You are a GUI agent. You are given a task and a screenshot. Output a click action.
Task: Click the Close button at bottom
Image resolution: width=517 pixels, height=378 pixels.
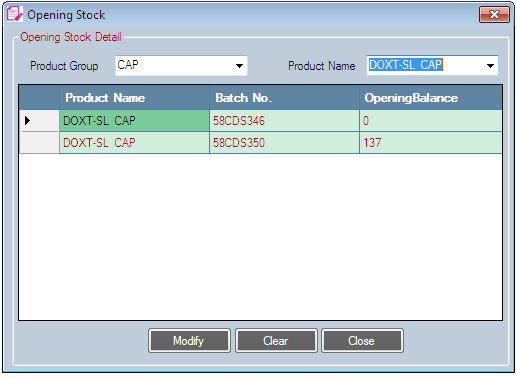click(x=362, y=341)
